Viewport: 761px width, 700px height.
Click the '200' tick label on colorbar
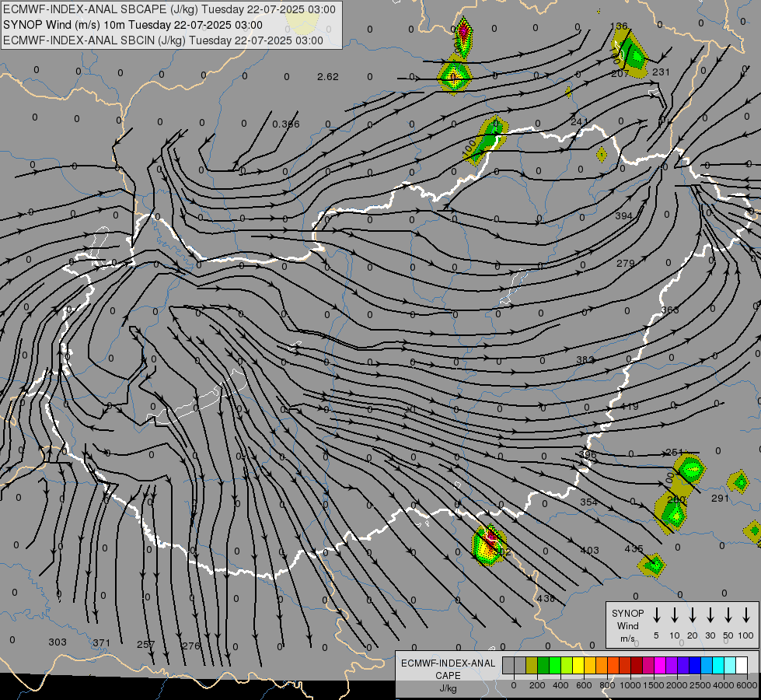(x=537, y=685)
